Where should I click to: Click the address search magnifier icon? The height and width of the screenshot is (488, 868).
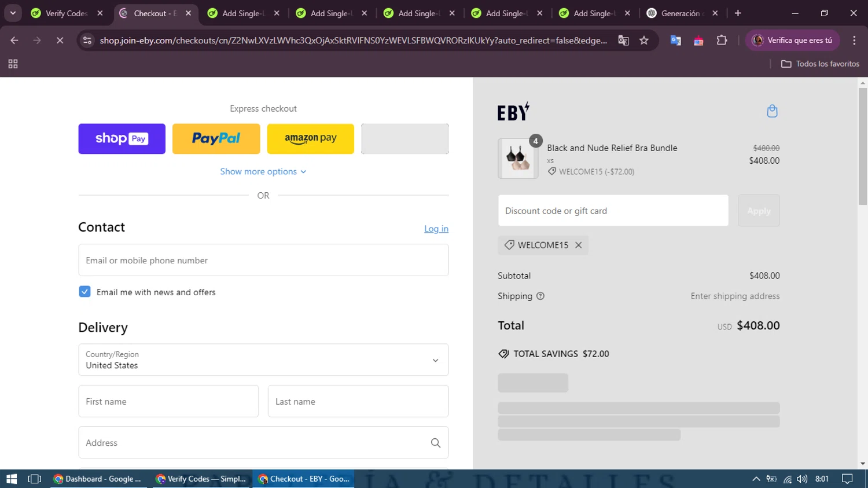tap(436, 443)
